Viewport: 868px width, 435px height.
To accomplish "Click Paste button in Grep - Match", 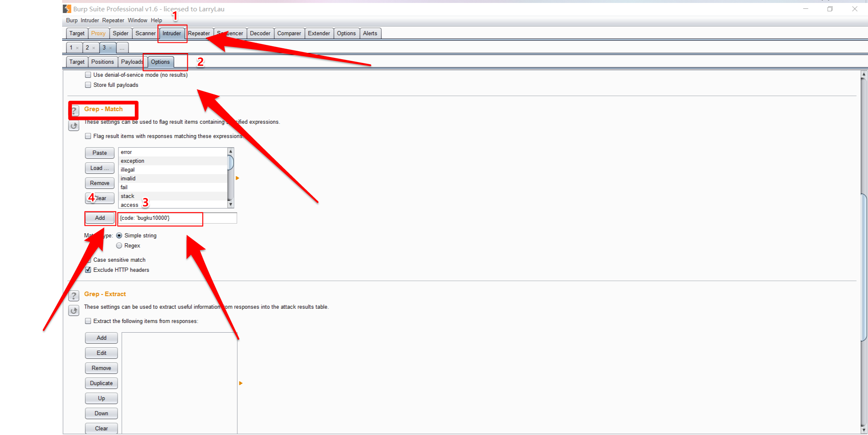I will pos(100,153).
